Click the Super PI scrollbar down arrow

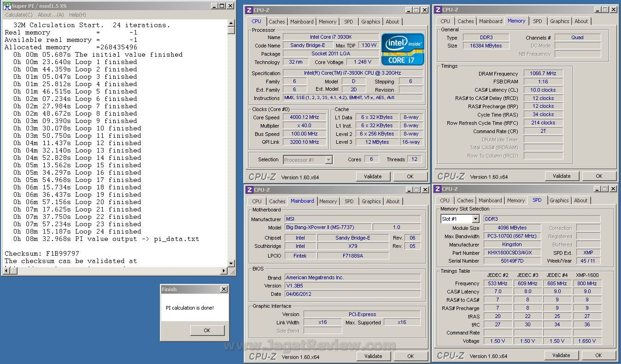(231, 264)
